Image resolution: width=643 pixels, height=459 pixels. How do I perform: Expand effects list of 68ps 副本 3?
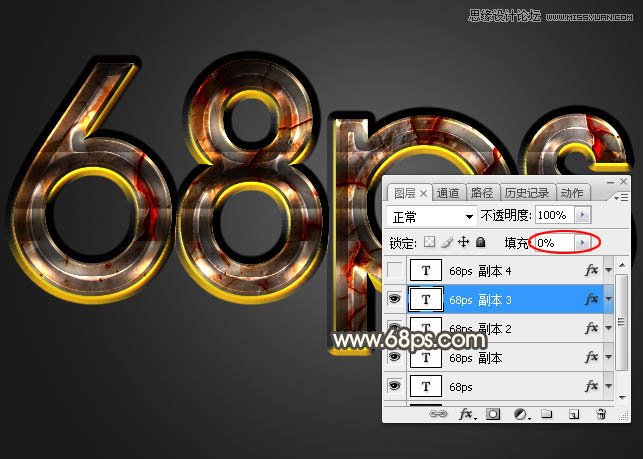pos(609,299)
